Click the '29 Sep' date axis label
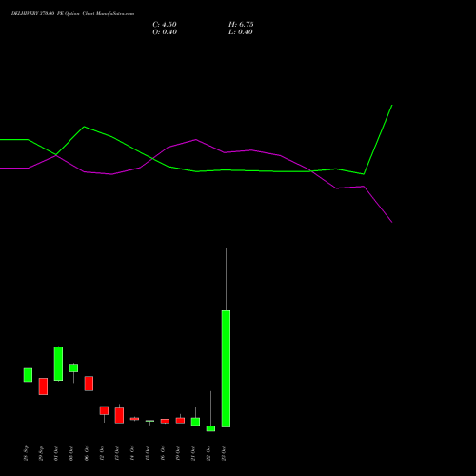 41,453
